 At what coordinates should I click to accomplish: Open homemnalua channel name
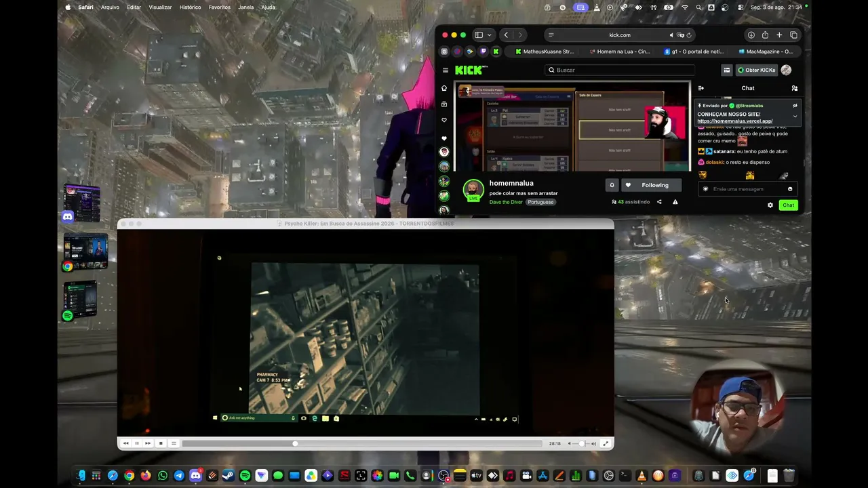tap(511, 183)
